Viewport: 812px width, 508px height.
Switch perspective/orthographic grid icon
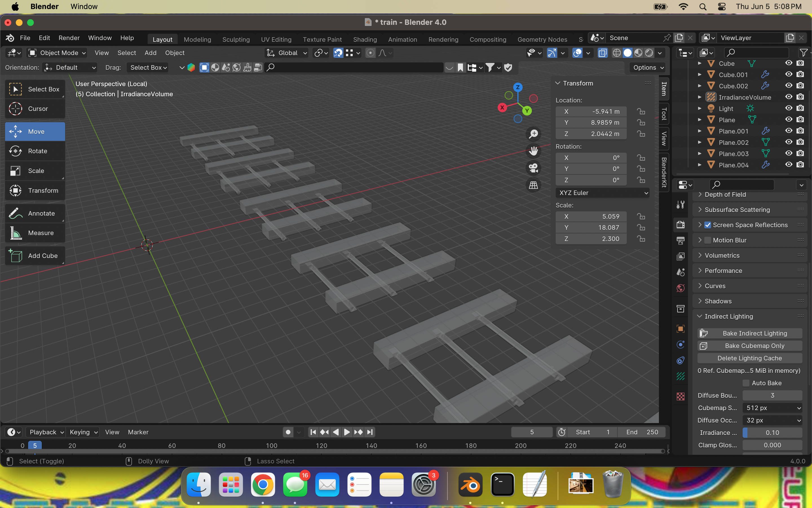coord(533,185)
